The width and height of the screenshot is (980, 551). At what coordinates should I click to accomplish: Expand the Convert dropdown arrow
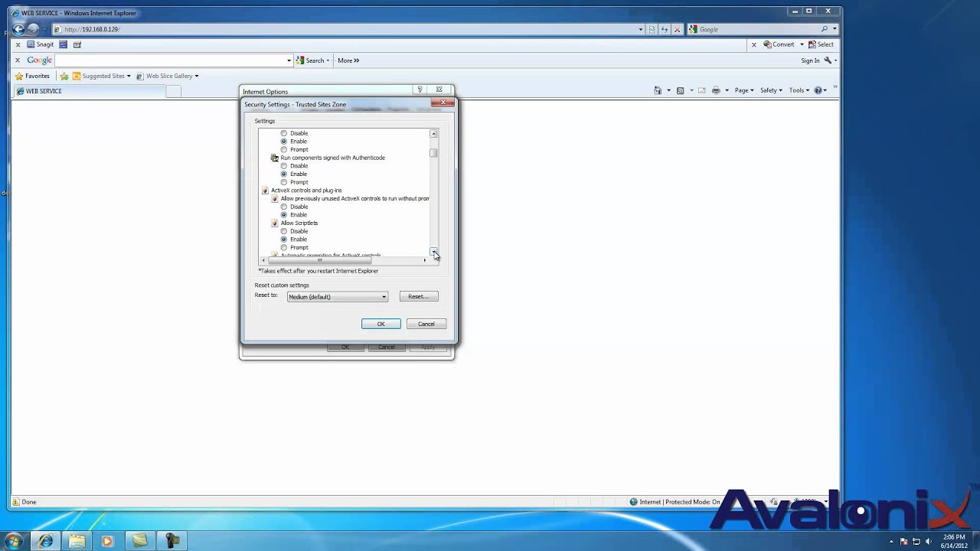(x=802, y=44)
